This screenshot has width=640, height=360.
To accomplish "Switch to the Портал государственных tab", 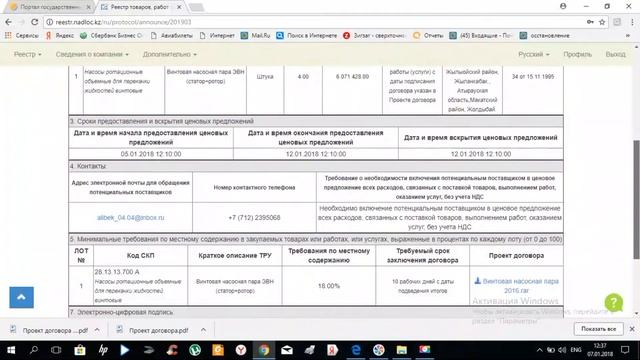I will click(50, 7).
